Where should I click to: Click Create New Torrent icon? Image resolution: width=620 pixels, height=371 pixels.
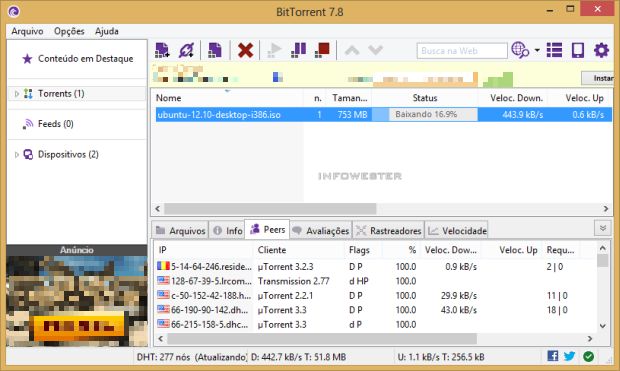point(215,50)
